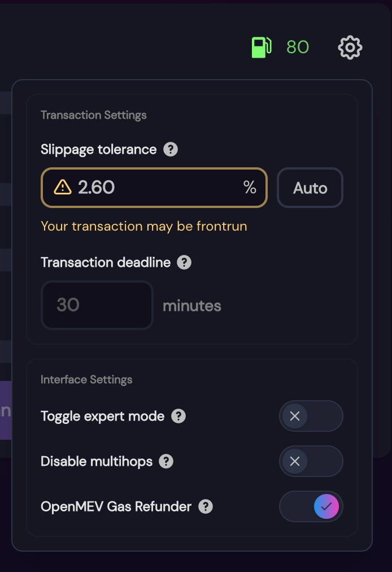Switch off the OpenMEV Gas Refunder toggle
This screenshot has height=572, width=392.
[311, 506]
